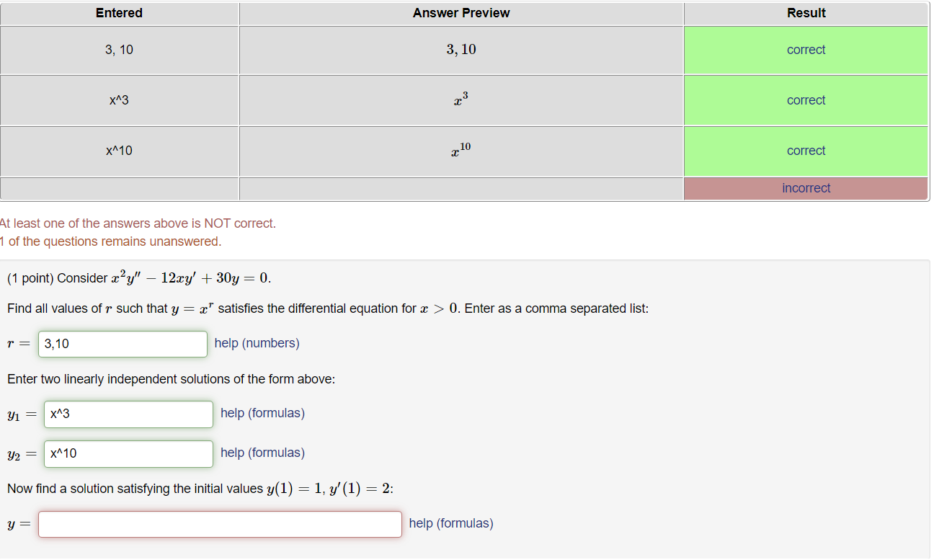Click the correct cell for x^3 row
Viewport: 939px width, 560px height.
(x=806, y=100)
